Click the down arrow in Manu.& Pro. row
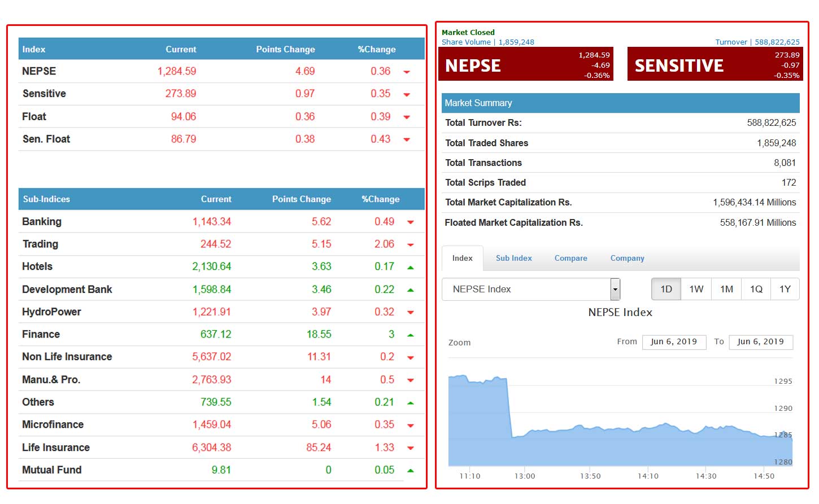This screenshot has height=504, width=819. (411, 380)
